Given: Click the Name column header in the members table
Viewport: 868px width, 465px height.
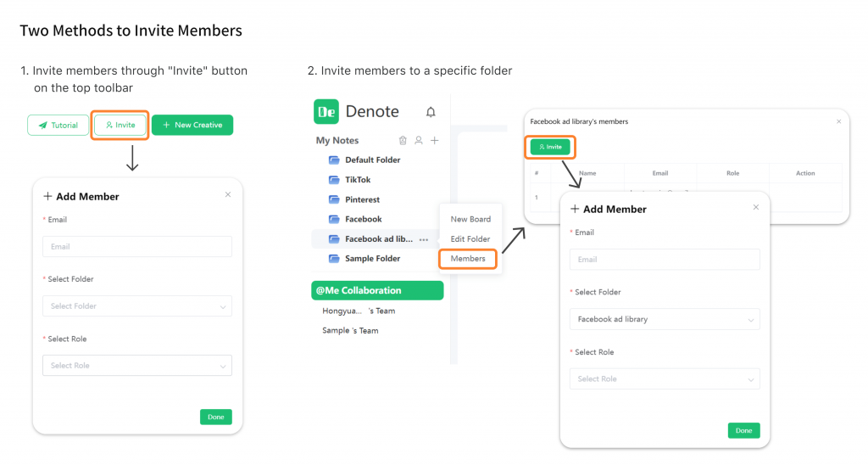Looking at the screenshot, I should click(587, 173).
